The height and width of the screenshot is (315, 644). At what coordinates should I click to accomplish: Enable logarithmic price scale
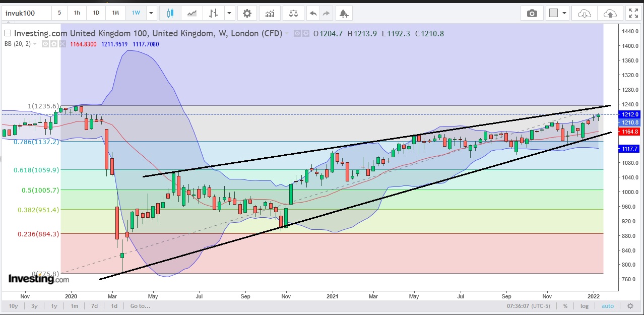pyautogui.click(x=584, y=306)
